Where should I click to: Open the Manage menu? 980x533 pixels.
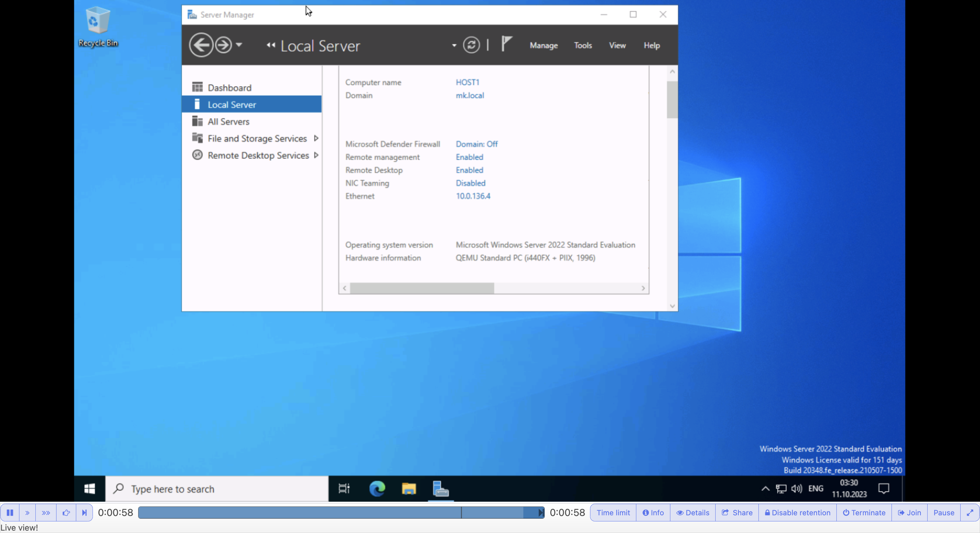(543, 45)
